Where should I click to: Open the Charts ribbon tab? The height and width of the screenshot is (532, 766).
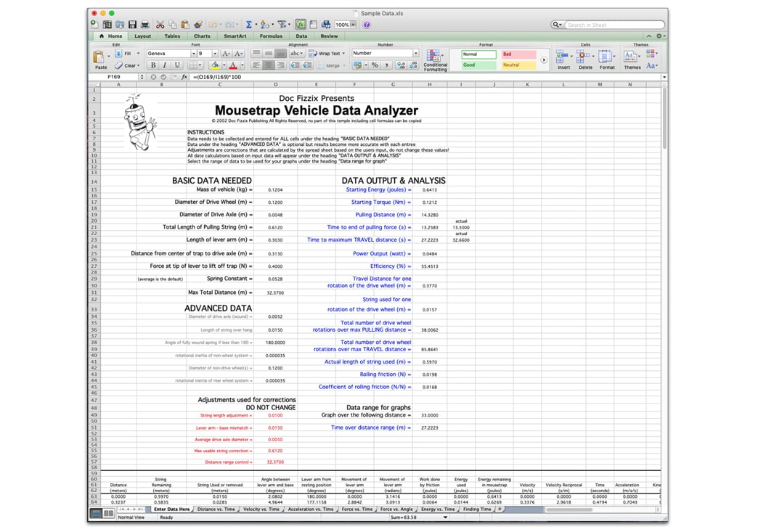[x=202, y=36]
